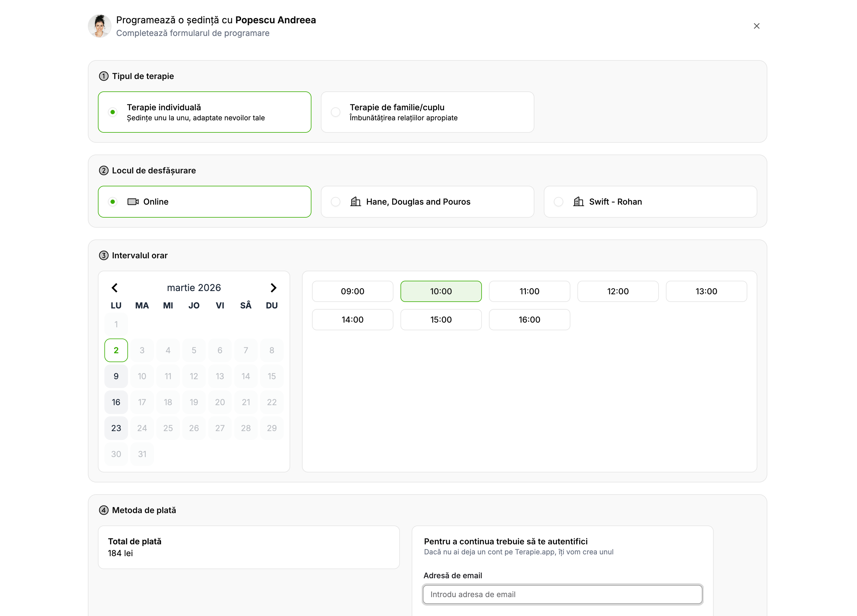Select Terapie individuală radio option
This screenshot has height=616, width=857.
pos(113,112)
